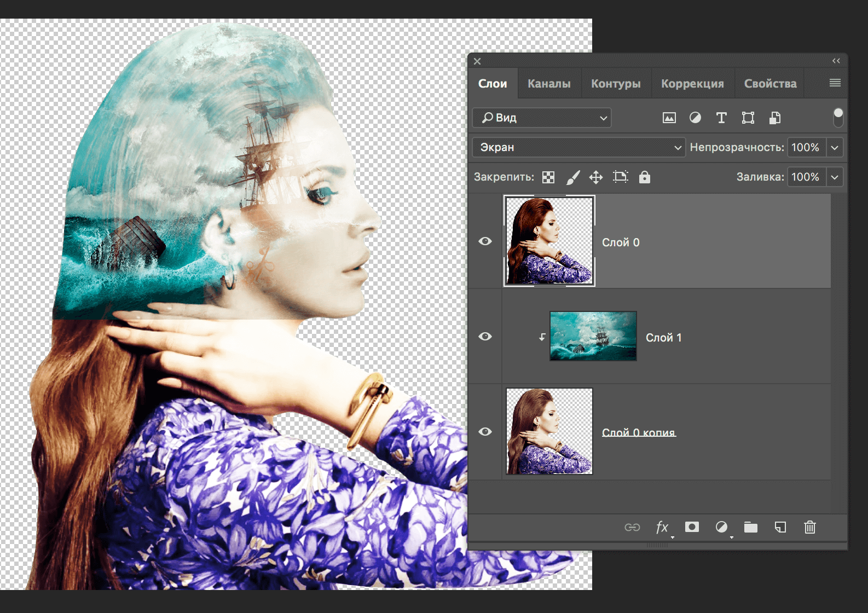The image size is (868, 613).
Task: Open the fx layer style menu
Action: pos(662,527)
